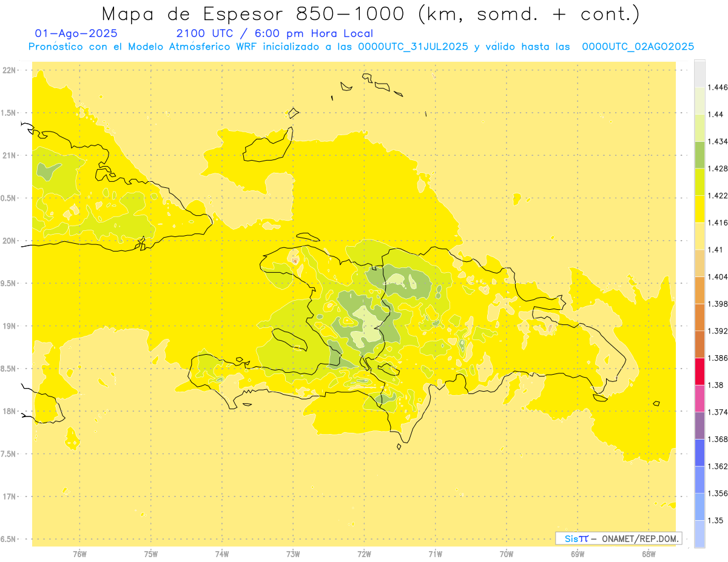Click the pale yellow legend band between 1.41 and 1.416
Screen dimensions: 728x562
699,236
